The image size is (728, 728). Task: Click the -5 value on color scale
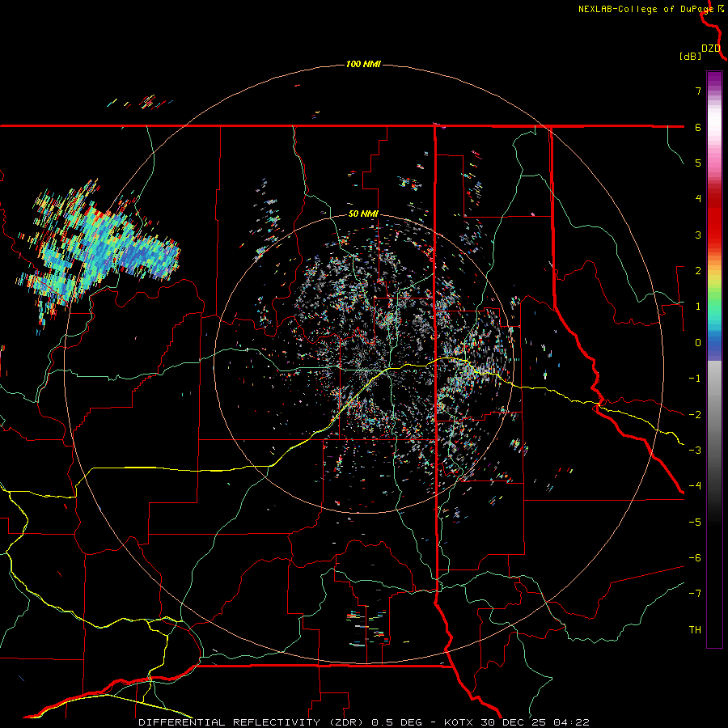pos(695,523)
